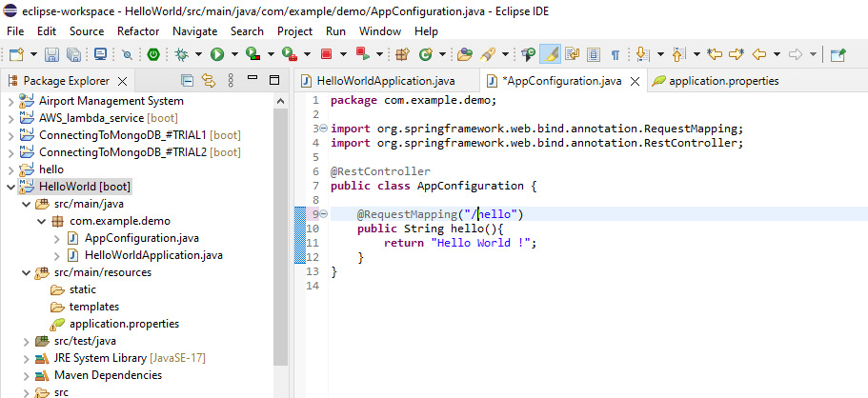Launch the Coverage run icon

click(x=253, y=54)
